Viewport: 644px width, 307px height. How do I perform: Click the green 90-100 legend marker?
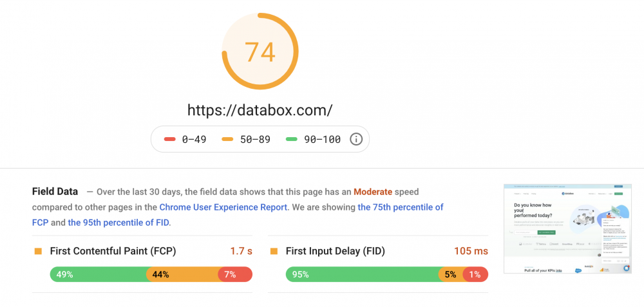291,139
